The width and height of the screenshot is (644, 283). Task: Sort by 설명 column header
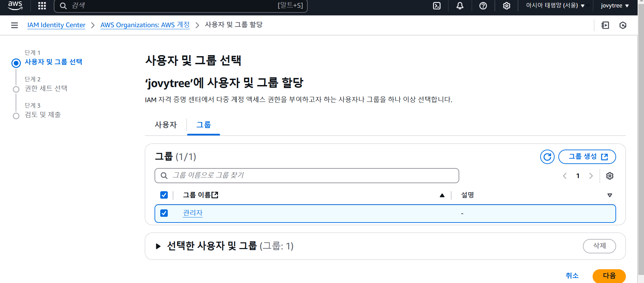(467, 195)
